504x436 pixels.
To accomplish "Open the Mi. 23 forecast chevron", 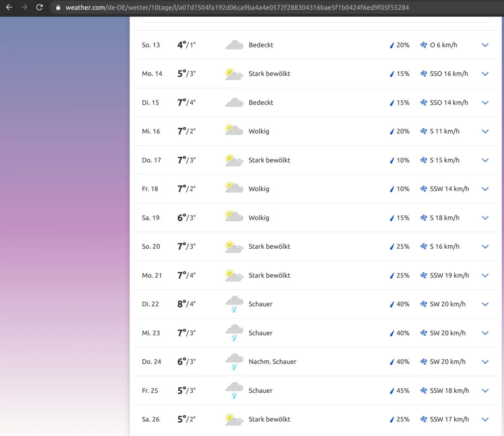I will coord(485,333).
